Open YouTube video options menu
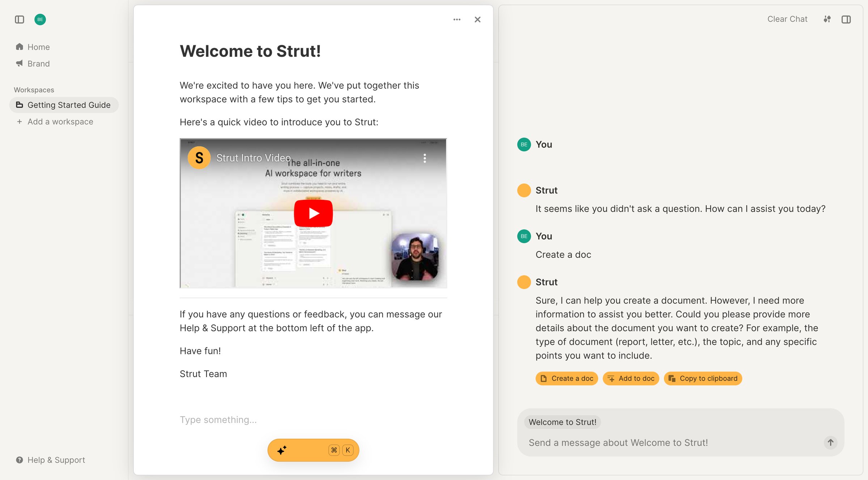 (425, 158)
